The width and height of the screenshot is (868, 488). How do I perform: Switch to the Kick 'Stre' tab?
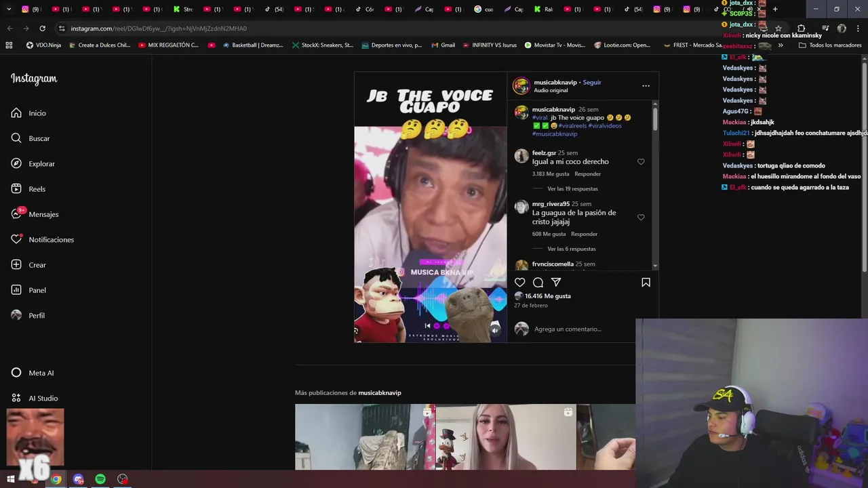[183, 9]
